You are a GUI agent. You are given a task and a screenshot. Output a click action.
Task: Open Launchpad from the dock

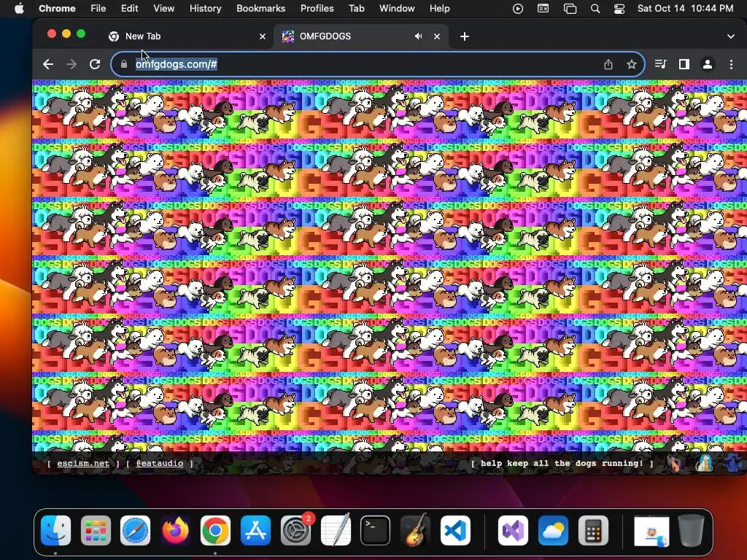point(96,531)
